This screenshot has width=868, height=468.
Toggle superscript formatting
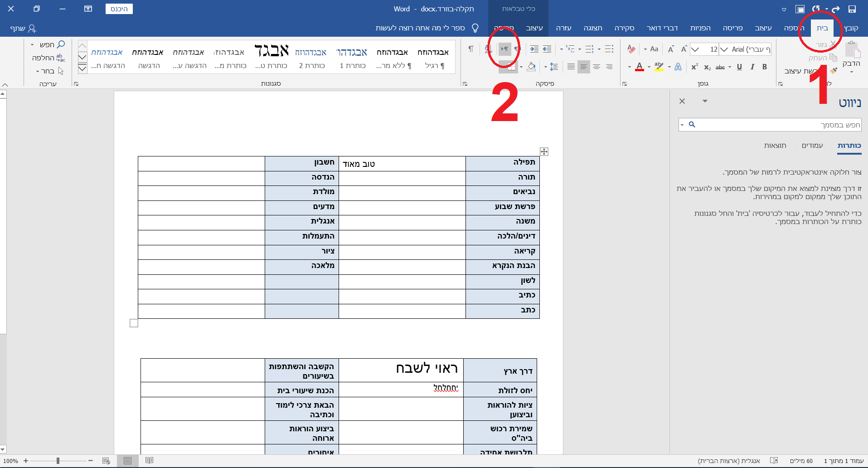click(694, 67)
